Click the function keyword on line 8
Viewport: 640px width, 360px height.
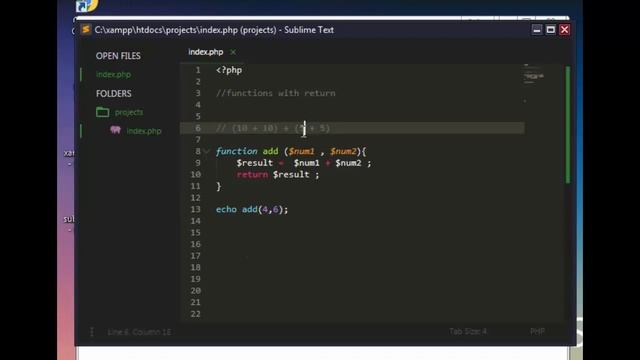tap(237, 151)
